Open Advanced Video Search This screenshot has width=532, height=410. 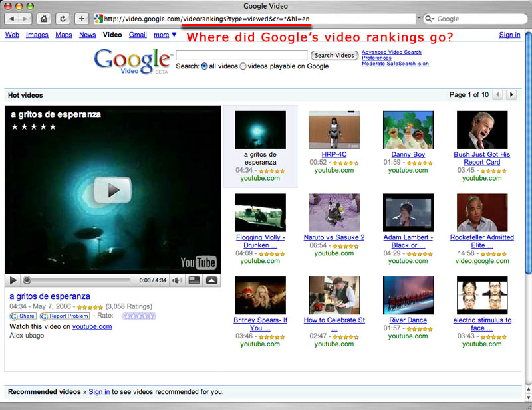392,52
